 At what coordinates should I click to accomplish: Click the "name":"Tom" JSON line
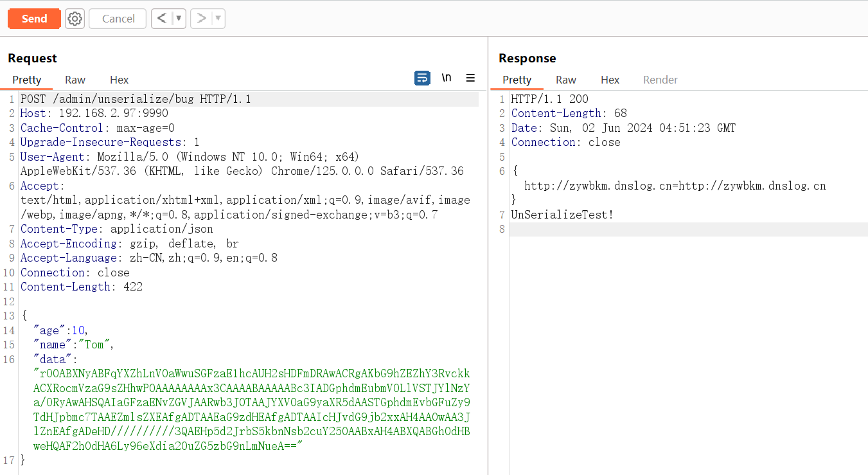pyautogui.click(x=74, y=345)
